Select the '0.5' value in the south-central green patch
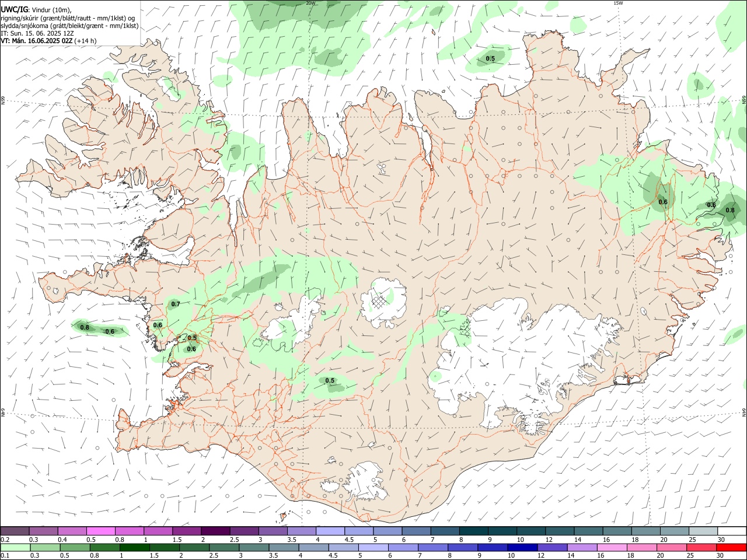The width and height of the screenshot is (747, 560). [330, 381]
